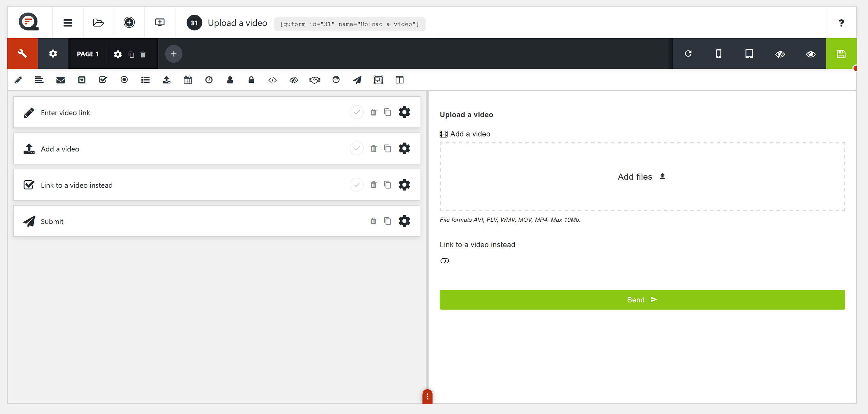Toggle required check on Add a video

(x=357, y=149)
